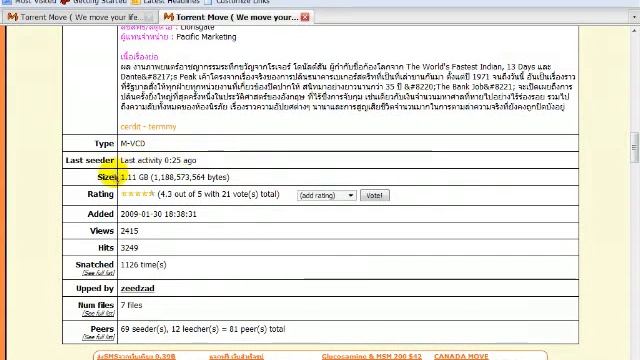Click the added date 2009-01-30 18:38:31
The image size is (640, 360).
[158, 214]
